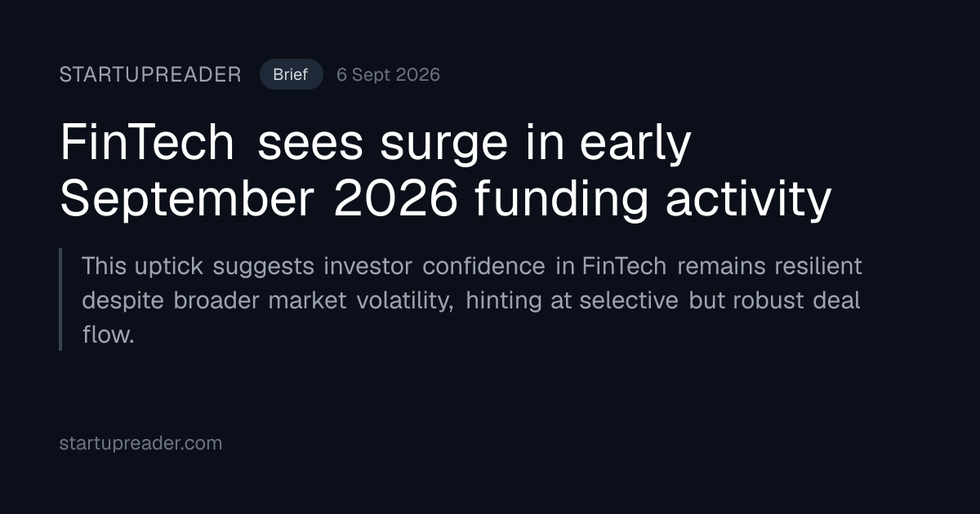Click 'September' in the headline
The image size is (980, 514).
[x=188, y=200]
